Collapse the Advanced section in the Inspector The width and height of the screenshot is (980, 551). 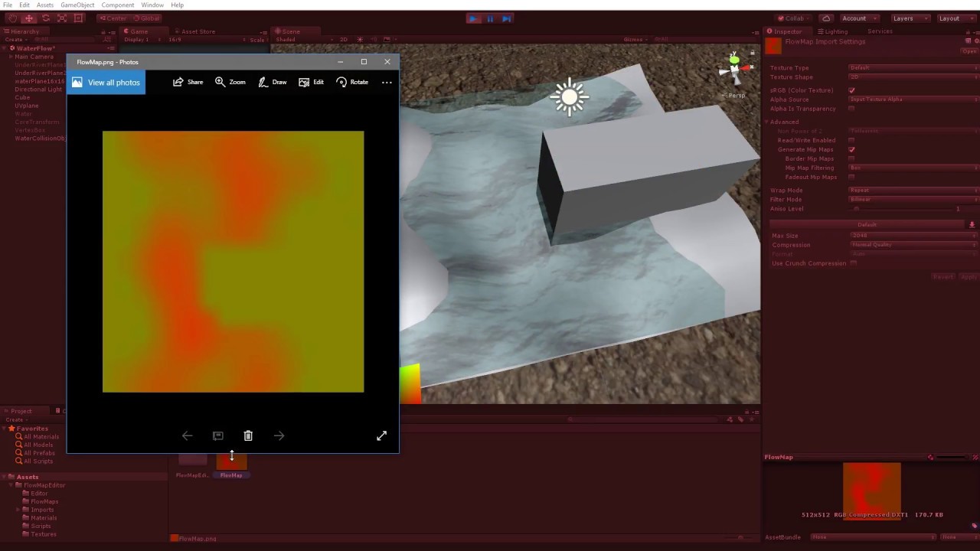click(x=766, y=122)
